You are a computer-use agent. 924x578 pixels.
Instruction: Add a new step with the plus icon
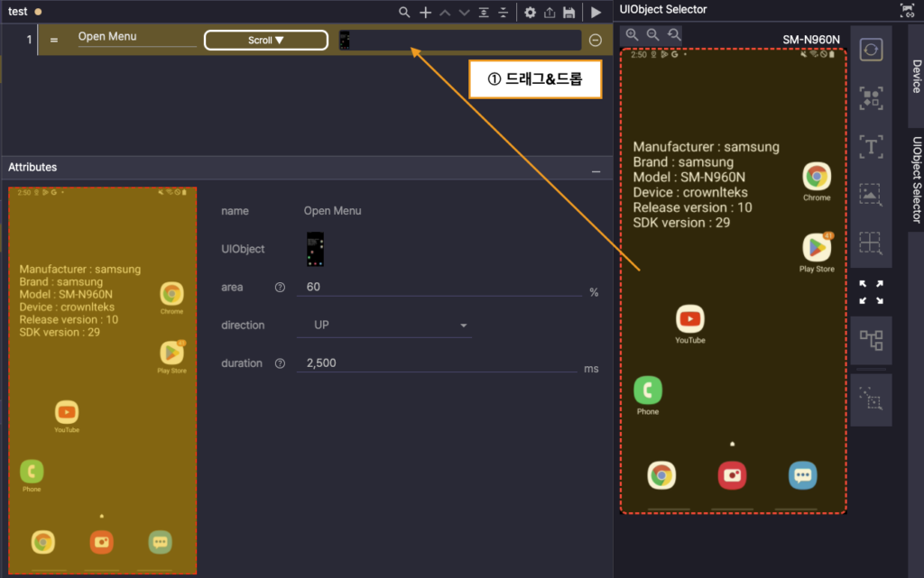click(x=426, y=13)
